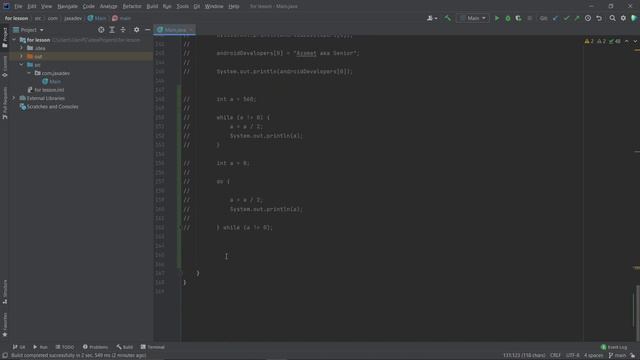Click the caret position indicator in status bar
This screenshot has height=360, width=640.
click(x=524, y=356)
